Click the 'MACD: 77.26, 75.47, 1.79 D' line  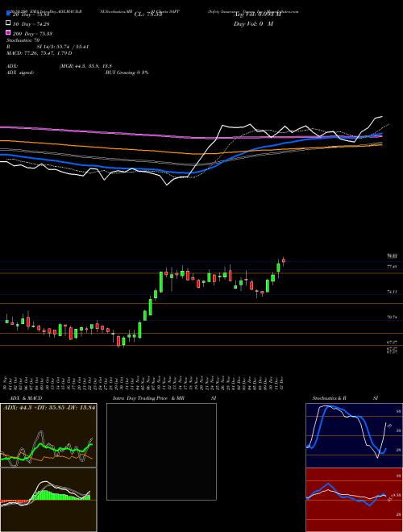coord(39,53)
